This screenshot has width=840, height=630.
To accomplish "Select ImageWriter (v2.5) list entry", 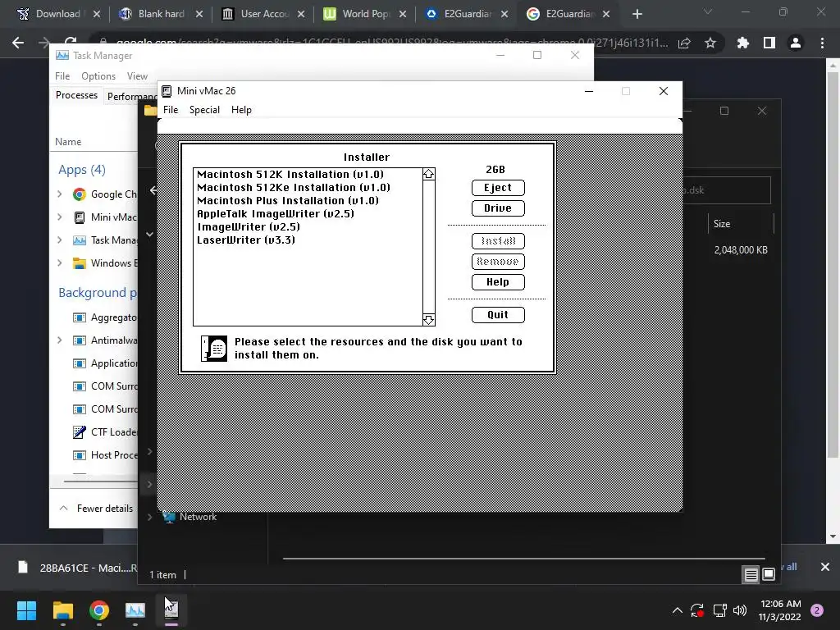I will point(249,226).
